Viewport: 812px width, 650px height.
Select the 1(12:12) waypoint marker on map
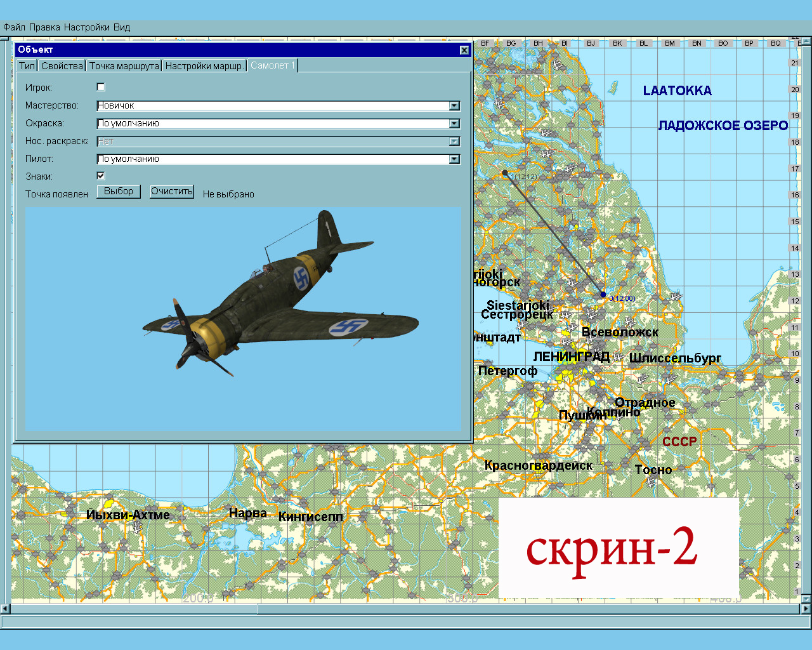pos(505,173)
